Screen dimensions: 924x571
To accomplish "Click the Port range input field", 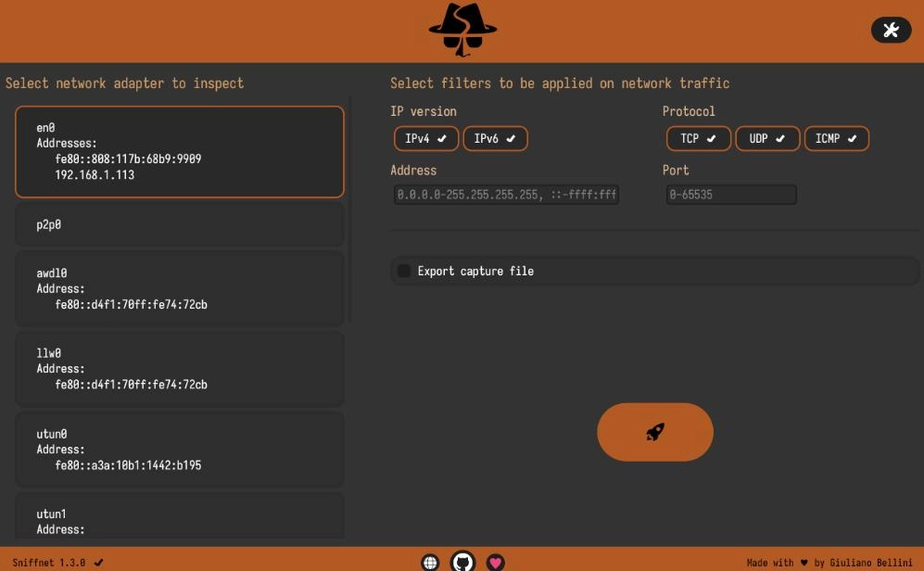I will click(730, 195).
